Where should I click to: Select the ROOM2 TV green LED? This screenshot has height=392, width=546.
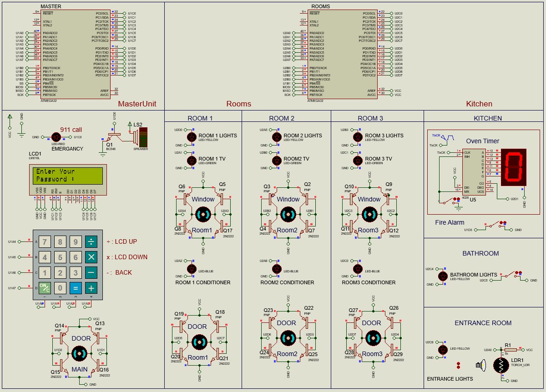coord(277,161)
